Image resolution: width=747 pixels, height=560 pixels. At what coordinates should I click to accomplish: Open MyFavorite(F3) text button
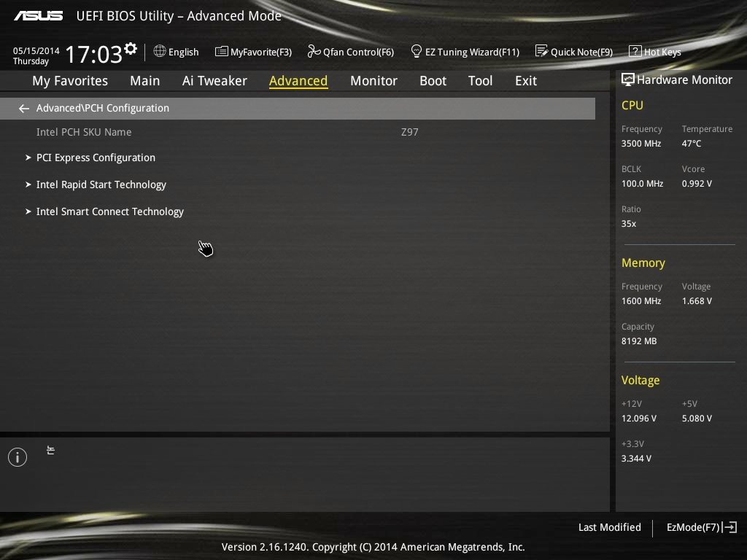(261, 52)
